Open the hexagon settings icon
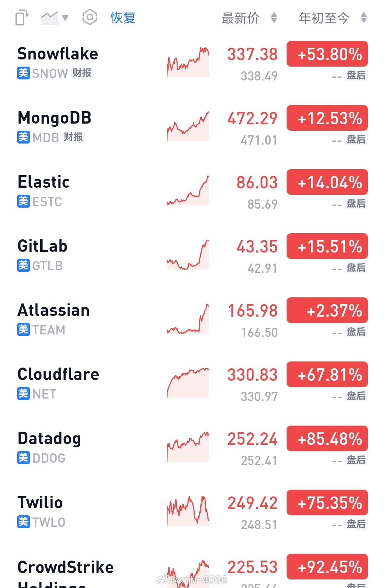The height and width of the screenshot is (588, 385). tap(89, 17)
